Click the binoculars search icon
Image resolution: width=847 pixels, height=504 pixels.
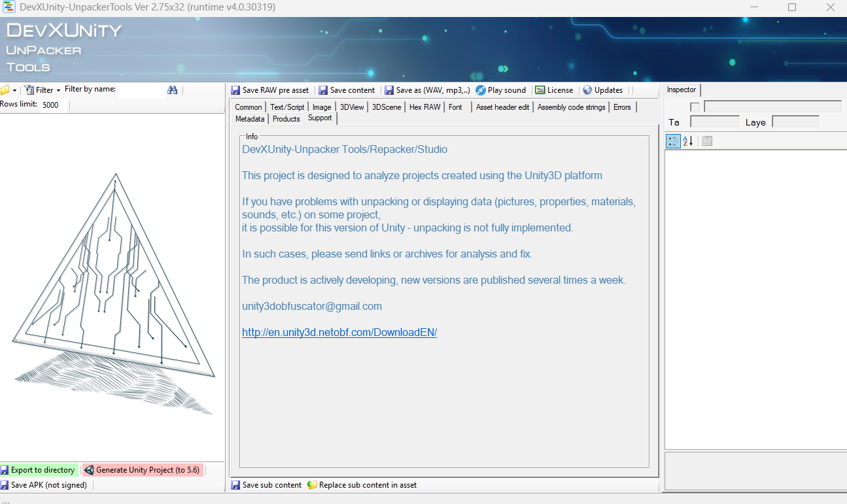(173, 90)
